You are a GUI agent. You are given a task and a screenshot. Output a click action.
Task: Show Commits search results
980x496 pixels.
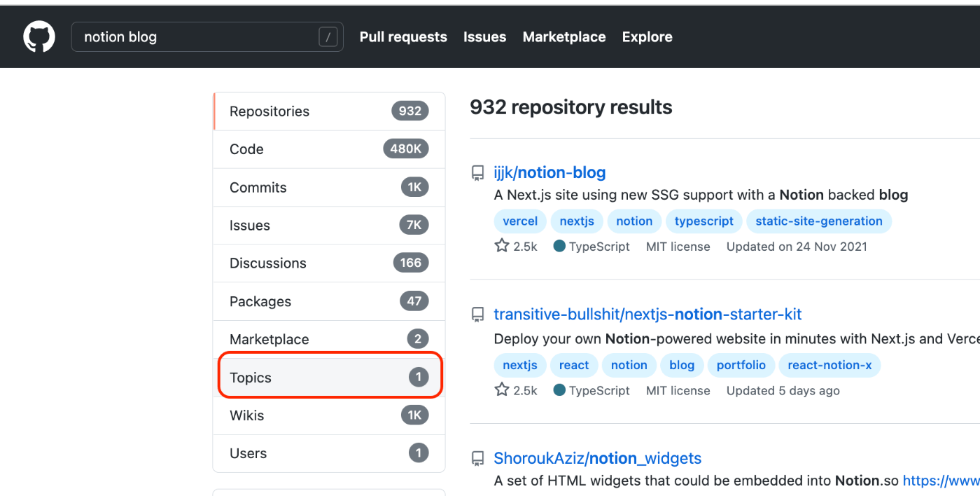329,187
